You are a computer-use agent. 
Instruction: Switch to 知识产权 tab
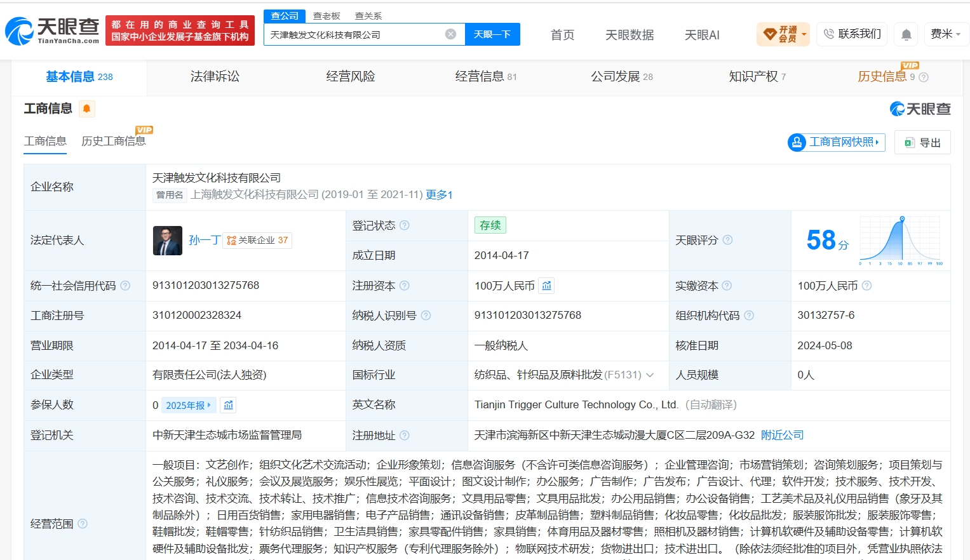point(757,77)
